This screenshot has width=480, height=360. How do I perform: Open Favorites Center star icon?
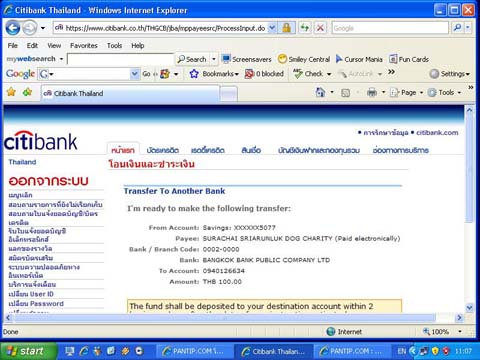[11, 92]
